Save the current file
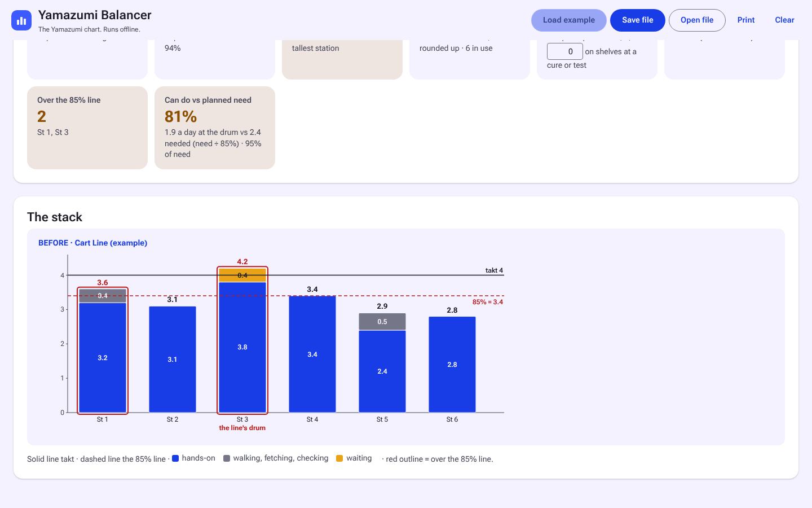This screenshot has width=812, height=508. coord(638,20)
